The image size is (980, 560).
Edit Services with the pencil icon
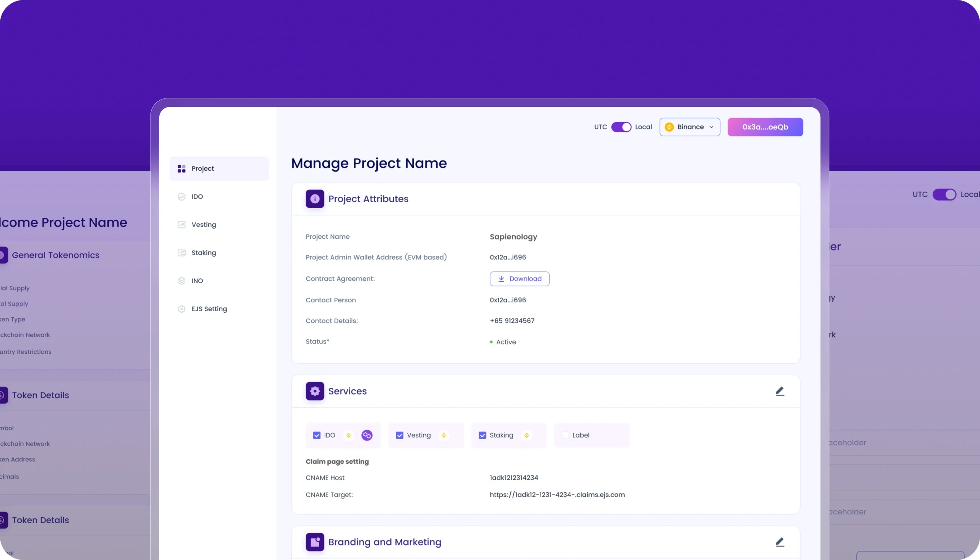pos(780,391)
